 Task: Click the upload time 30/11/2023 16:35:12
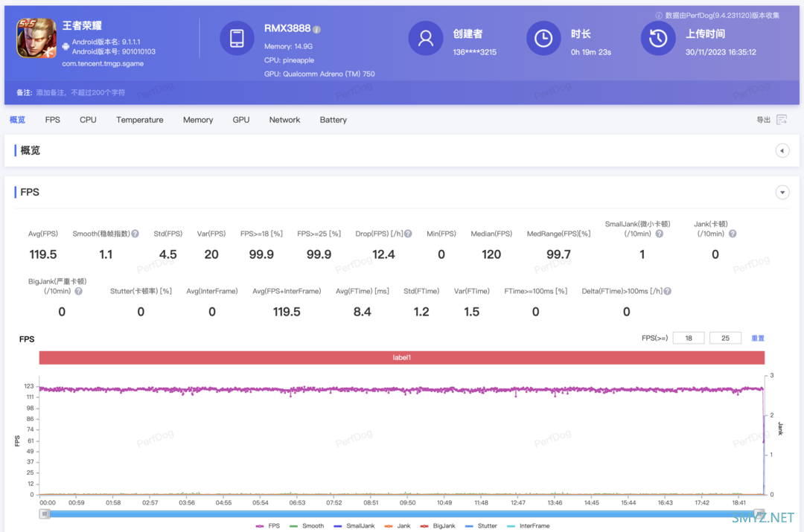[x=721, y=52]
